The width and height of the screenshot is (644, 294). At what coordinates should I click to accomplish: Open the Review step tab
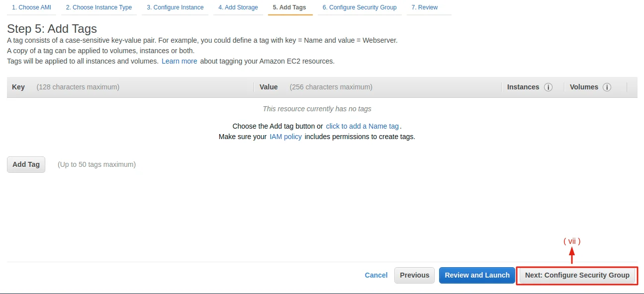425,7
